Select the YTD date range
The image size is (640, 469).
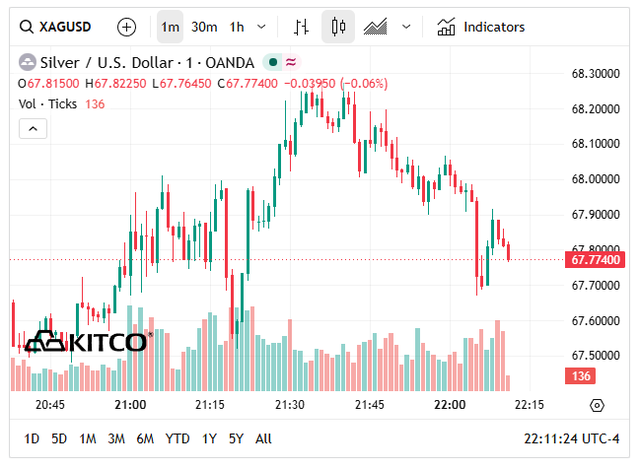pos(177,439)
